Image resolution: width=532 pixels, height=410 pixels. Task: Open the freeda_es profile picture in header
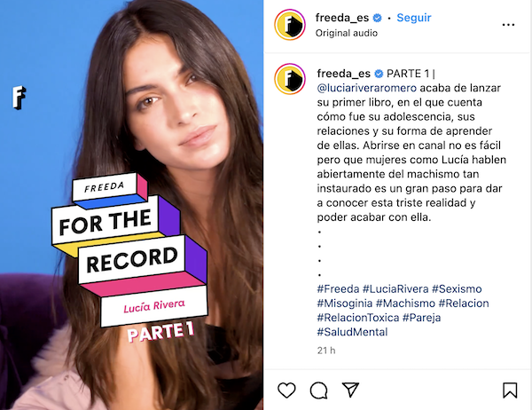pos(290,25)
